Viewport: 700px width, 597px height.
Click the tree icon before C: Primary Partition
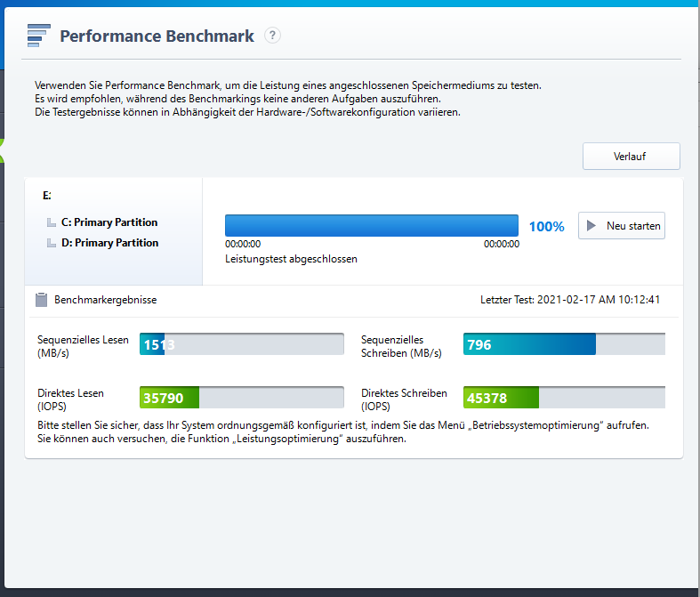point(52,222)
